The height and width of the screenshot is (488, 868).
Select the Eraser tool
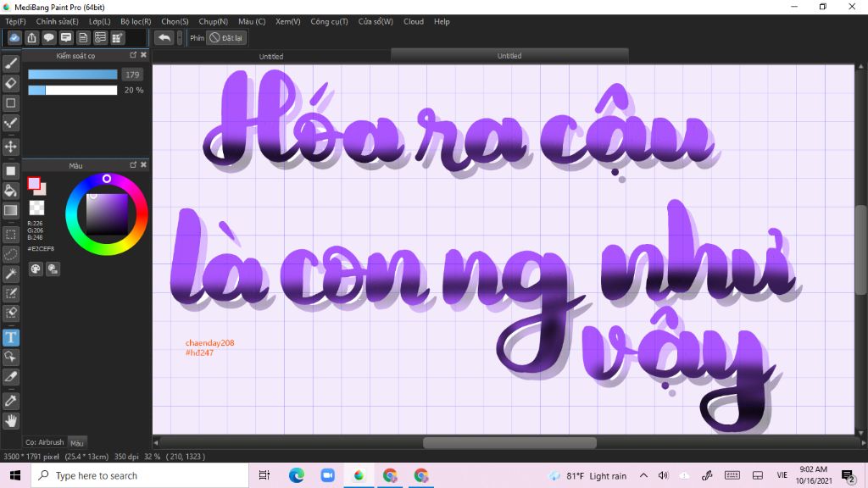click(10, 84)
